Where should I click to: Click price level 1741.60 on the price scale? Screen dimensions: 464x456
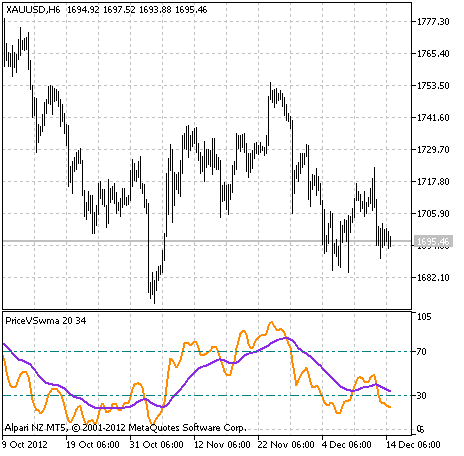click(x=433, y=118)
